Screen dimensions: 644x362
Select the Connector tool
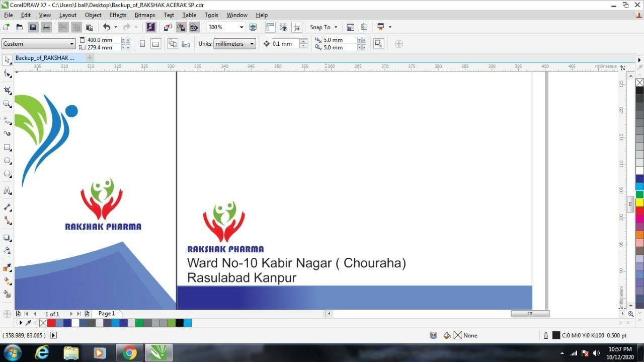point(8,221)
